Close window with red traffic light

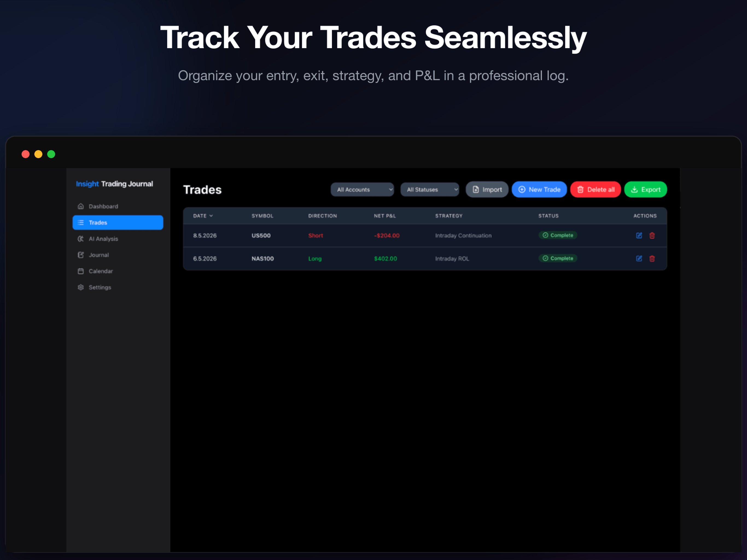click(26, 154)
